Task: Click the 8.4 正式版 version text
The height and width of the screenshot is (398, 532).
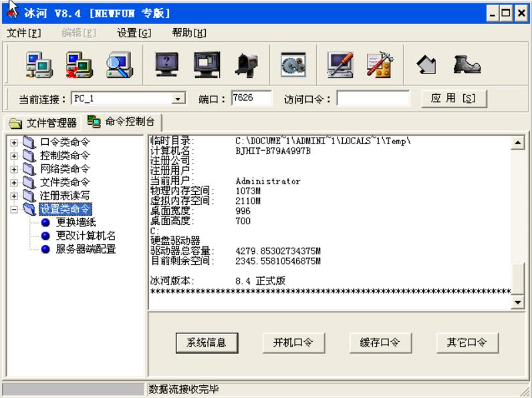Action: (260, 281)
